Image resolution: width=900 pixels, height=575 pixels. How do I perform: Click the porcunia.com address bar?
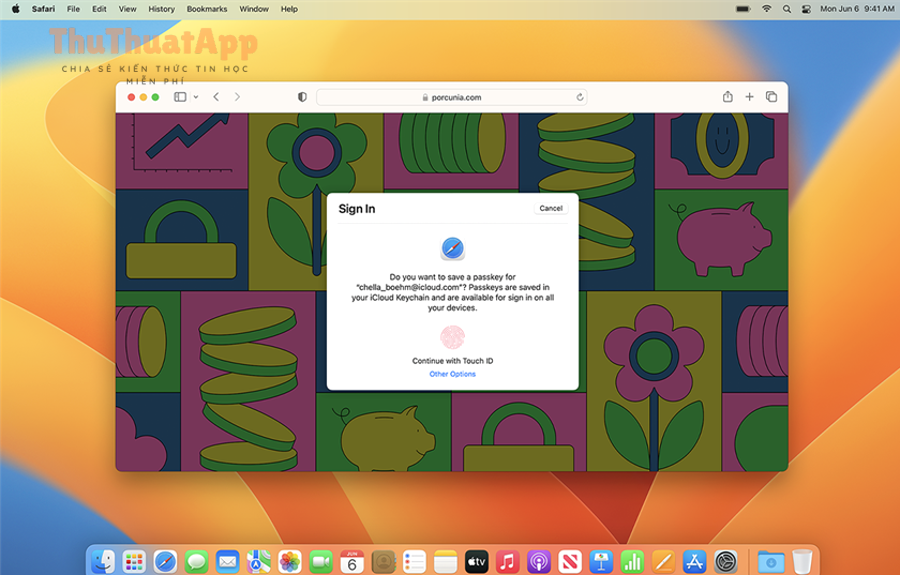tap(451, 98)
